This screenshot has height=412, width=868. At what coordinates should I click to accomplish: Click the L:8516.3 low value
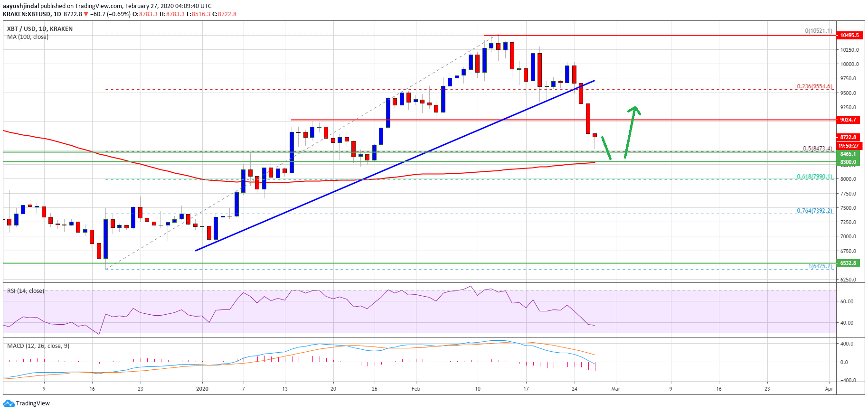click(x=198, y=14)
